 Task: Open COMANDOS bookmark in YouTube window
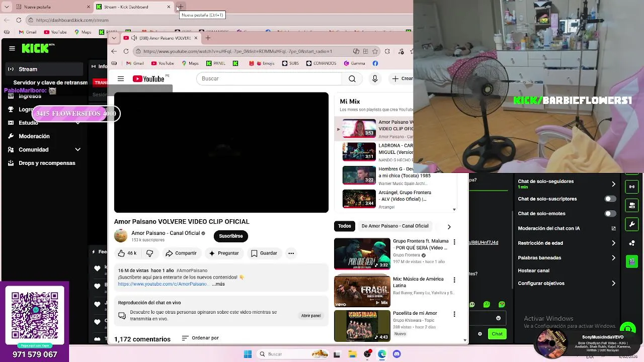point(320,63)
